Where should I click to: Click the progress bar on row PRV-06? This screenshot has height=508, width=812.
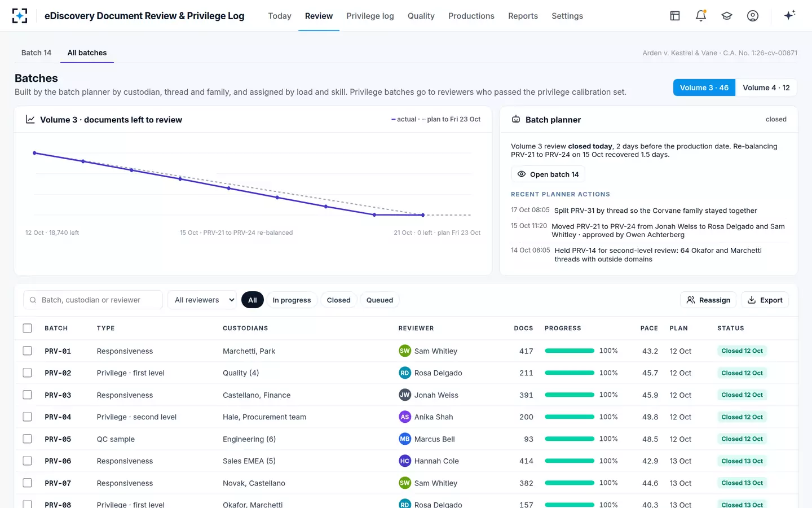[570, 461]
